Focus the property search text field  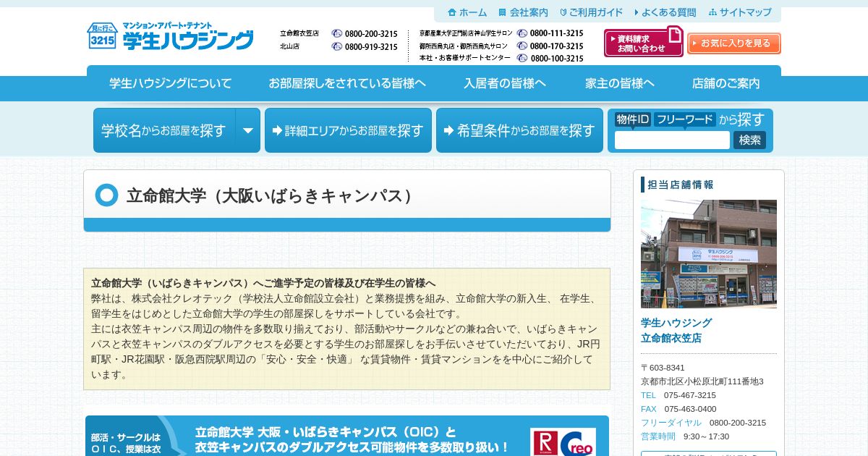(x=672, y=140)
